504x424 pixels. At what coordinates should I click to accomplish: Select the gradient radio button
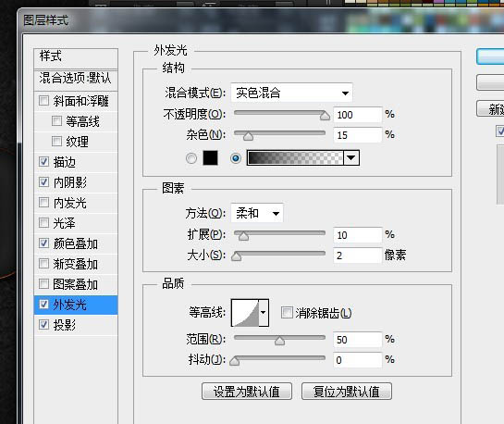[236, 158]
